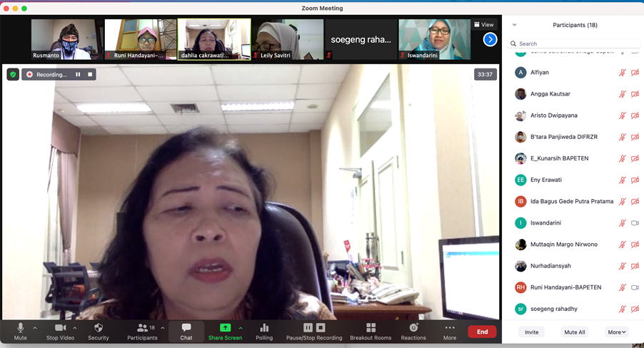Toggle E_Kunarsih's camera-off icon
Screen dimensions: 644x348
(x=635, y=158)
